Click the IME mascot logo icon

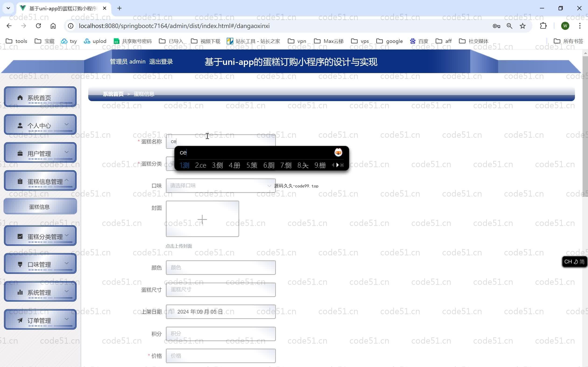click(338, 152)
